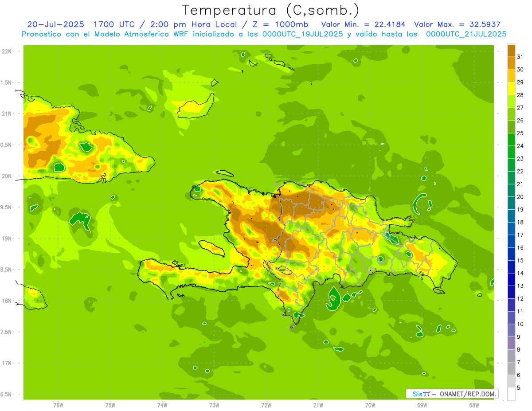Click the gray legend swatch between 6 and 7
This screenshot has height=411, width=532.
511,368
